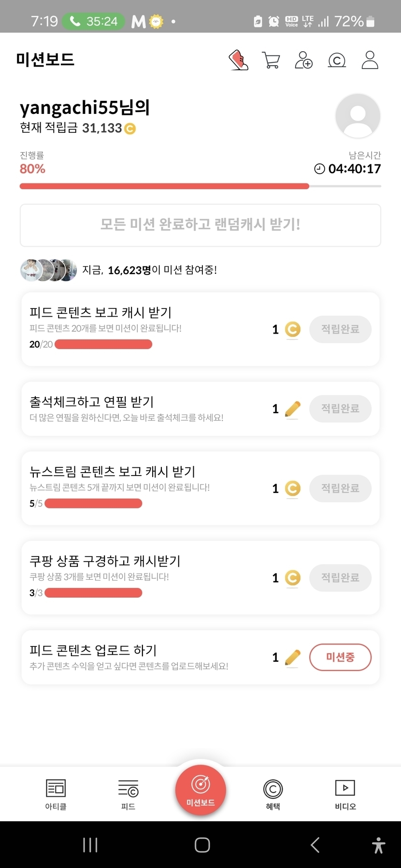Tap the red sneaker step-counter icon
This screenshot has height=868, width=401.
238,60
